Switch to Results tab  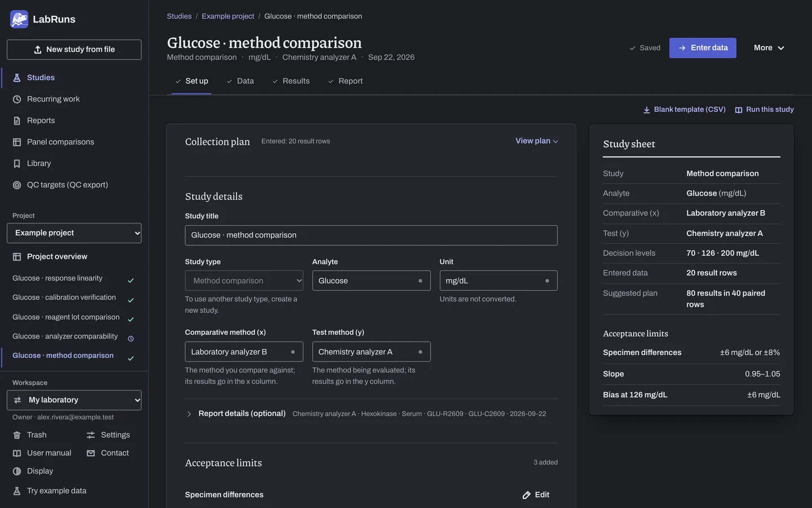[291, 81]
